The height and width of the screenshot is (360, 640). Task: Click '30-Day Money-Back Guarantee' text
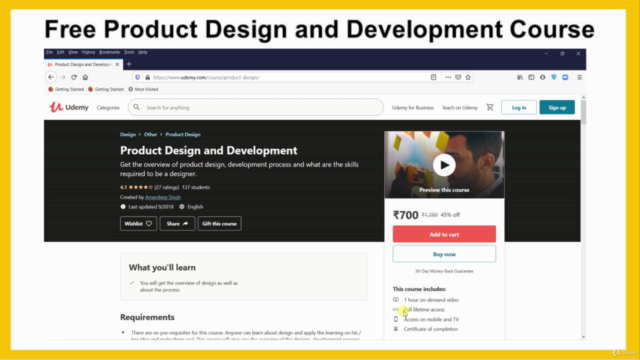[x=444, y=271]
